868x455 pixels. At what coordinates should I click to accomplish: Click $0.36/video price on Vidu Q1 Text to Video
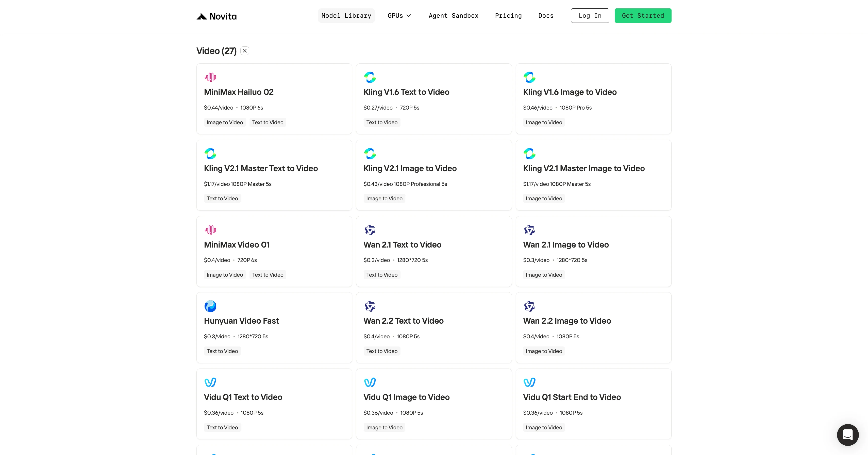[x=218, y=413]
